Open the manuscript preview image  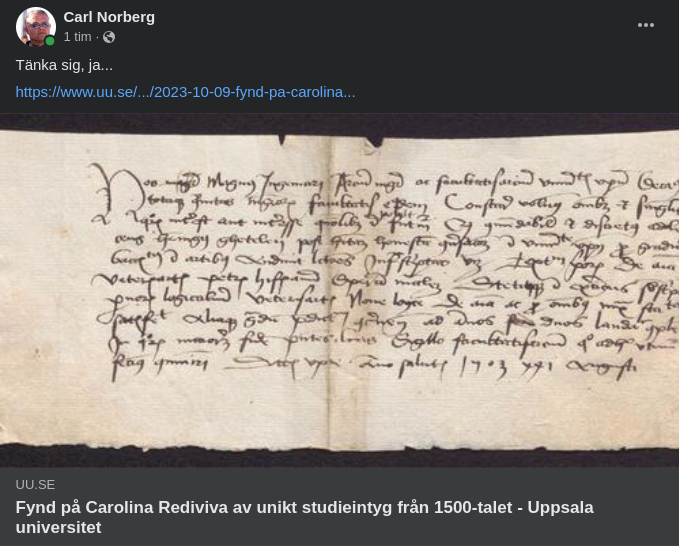340,290
